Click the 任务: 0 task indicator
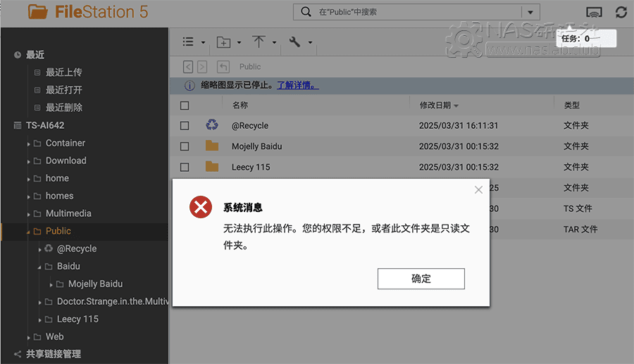The height and width of the screenshot is (364, 634). (x=586, y=39)
